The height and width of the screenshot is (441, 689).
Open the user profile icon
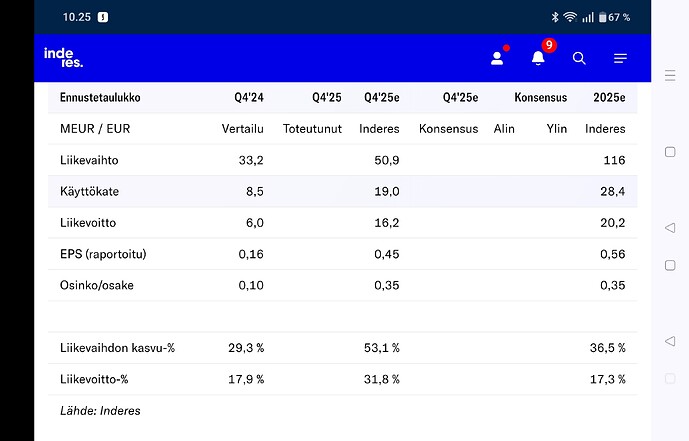pos(497,58)
